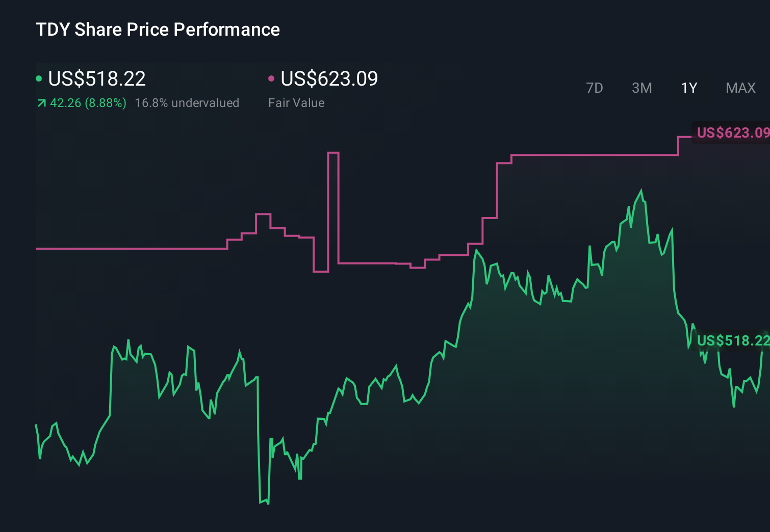Click the TDY Share Price Performance title
Viewport: 770px width, 532px height.
click(158, 30)
